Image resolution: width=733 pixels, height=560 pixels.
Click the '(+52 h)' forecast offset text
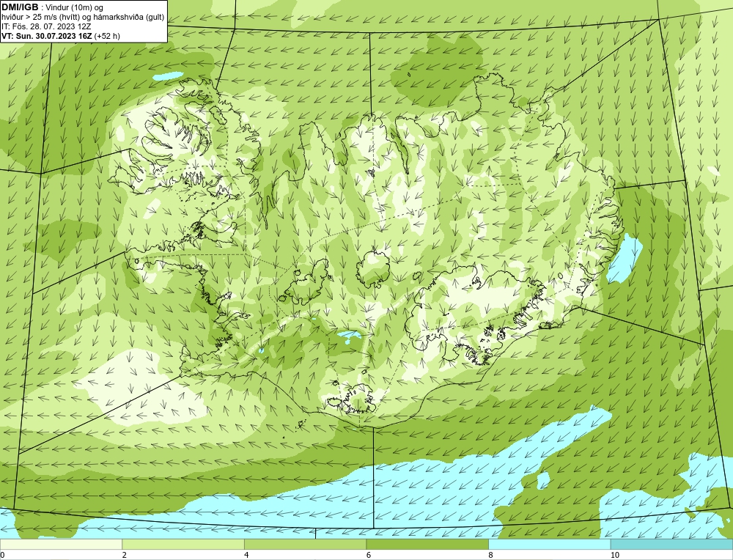[x=107, y=36]
